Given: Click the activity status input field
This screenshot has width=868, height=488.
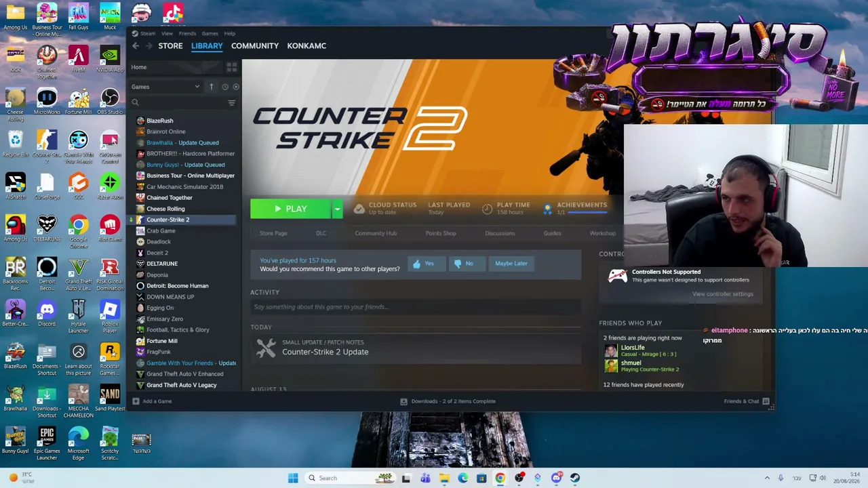Looking at the screenshot, I should (x=416, y=307).
